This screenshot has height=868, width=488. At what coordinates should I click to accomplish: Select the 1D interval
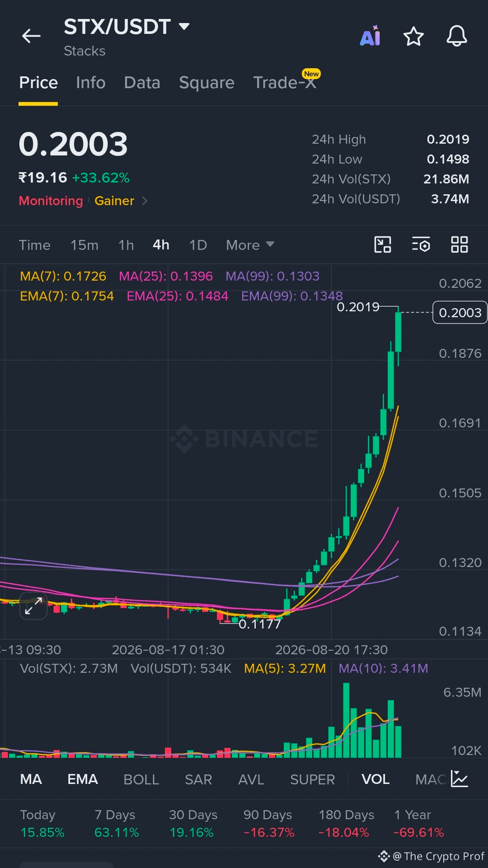tap(198, 245)
